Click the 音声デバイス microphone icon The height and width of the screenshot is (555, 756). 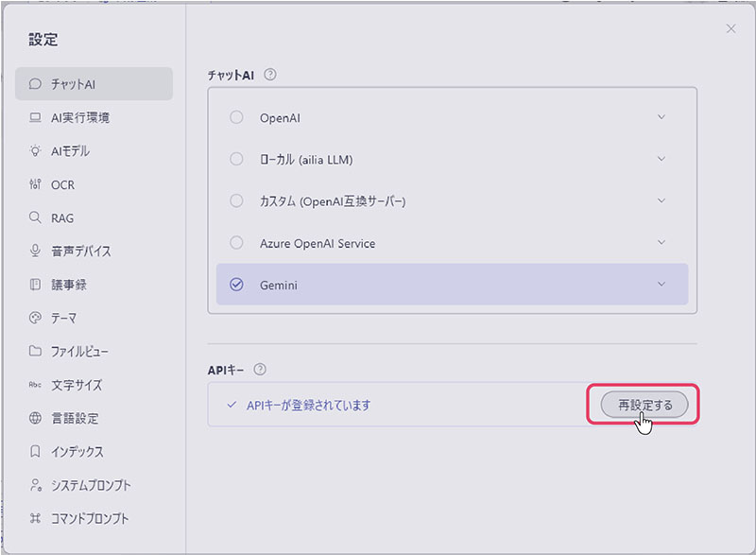tap(35, 251)
